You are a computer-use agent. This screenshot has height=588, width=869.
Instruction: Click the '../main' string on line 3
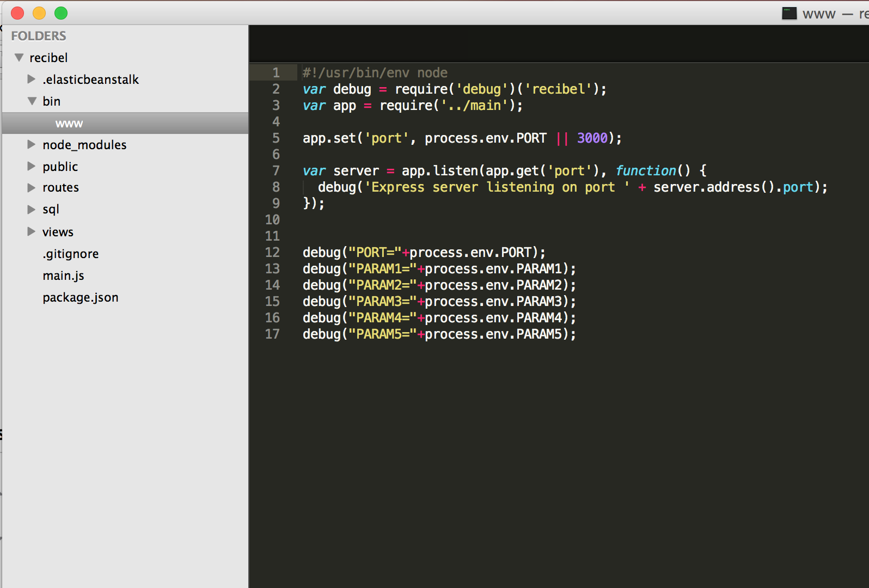[x=474, y=105]
